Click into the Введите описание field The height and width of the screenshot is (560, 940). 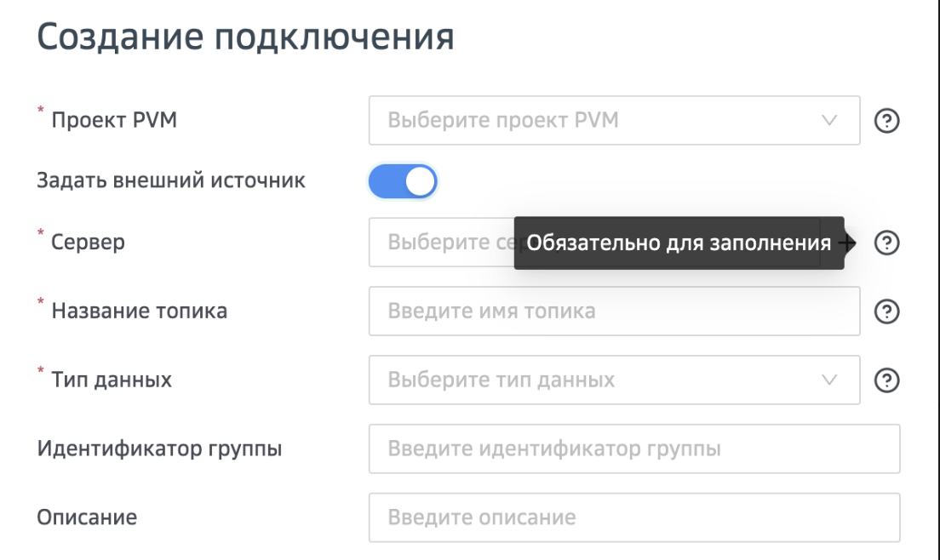coord(633,517)
